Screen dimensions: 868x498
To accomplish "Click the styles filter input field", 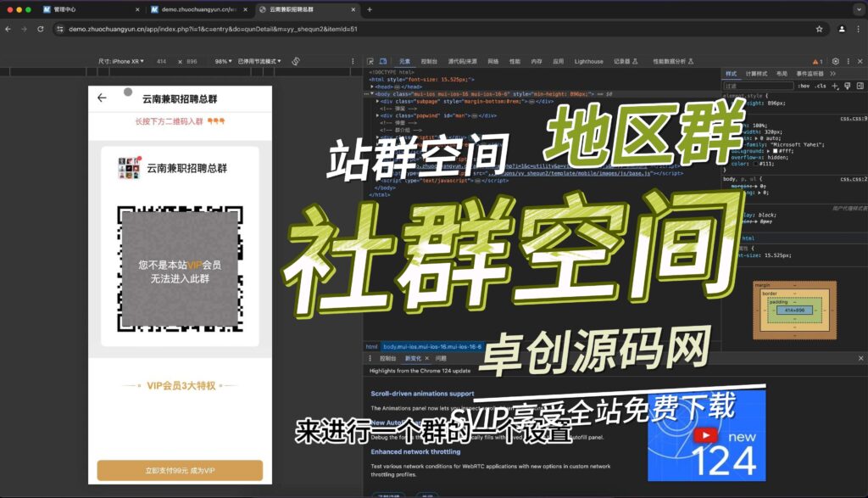I will coord(759,86).
